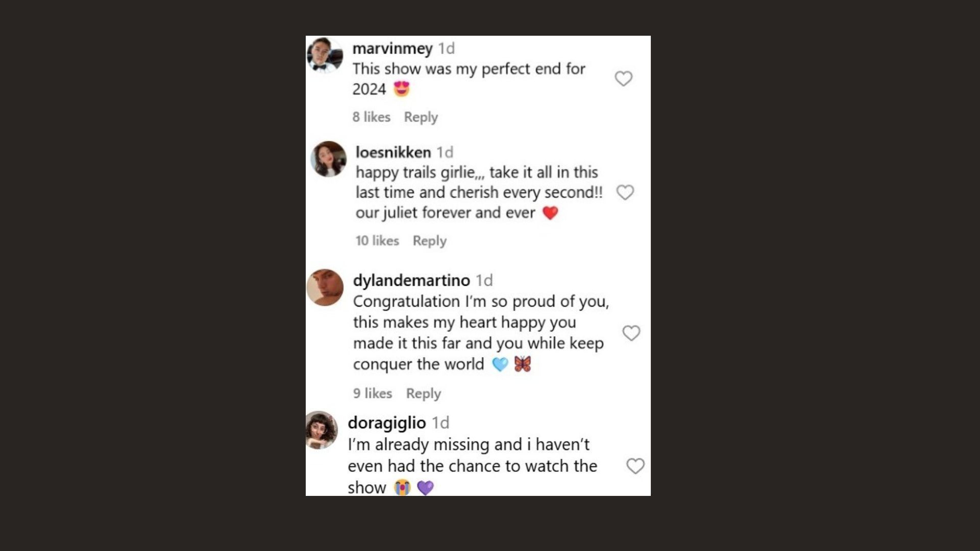Click the doragiglio username
The width and height of the screenshot is (980, 551).
[x=386, y=422]
